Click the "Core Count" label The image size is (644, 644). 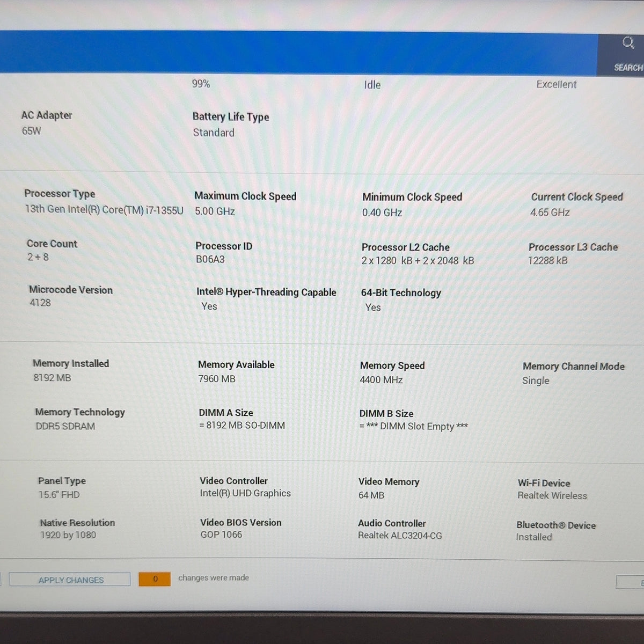52,244
